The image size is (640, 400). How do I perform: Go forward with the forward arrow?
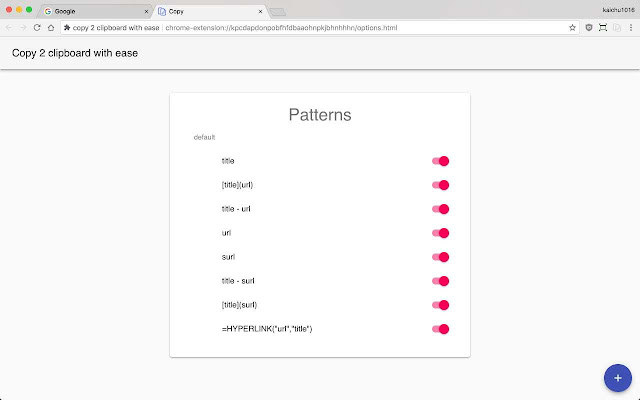23,28
